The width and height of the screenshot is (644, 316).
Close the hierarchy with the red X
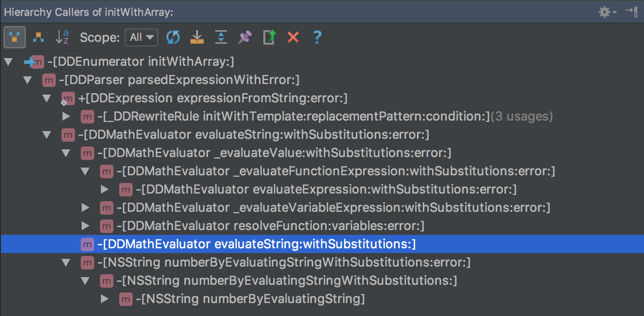[x=293, y=37]
